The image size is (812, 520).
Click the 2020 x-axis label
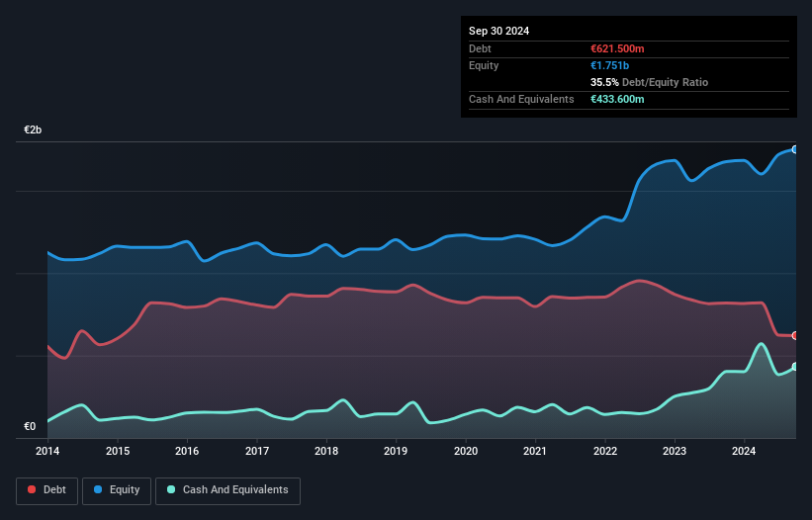click(x=466, y=451)
